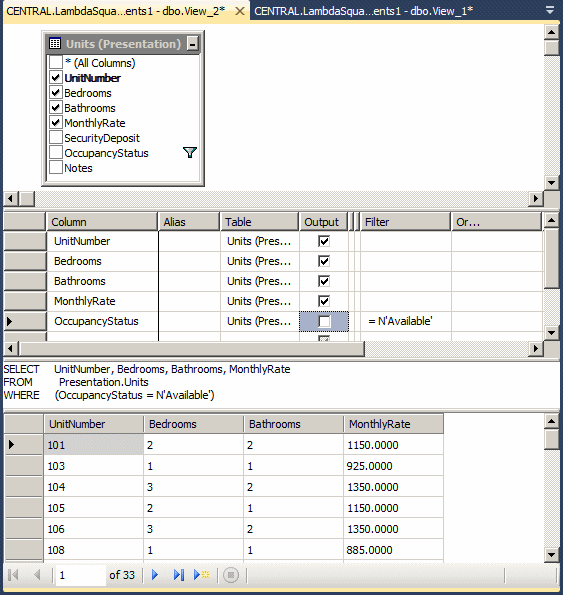Check SecurityDeposit column in Units table
Viewport: 563px width, 595px height.
click(56, 137)
